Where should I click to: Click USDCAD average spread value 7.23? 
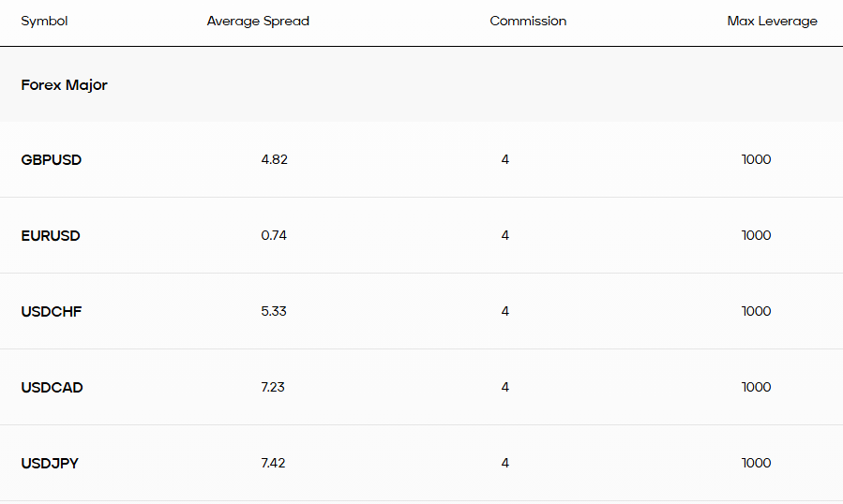point(274,388)
